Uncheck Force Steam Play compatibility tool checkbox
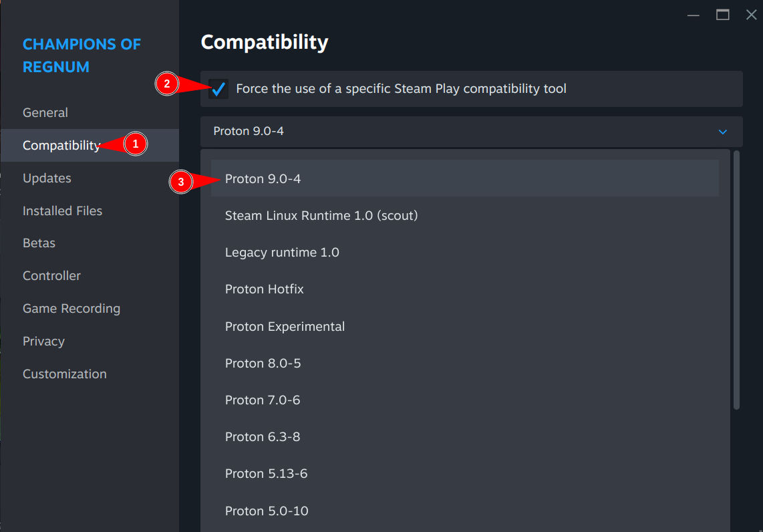 coord(218,89)
